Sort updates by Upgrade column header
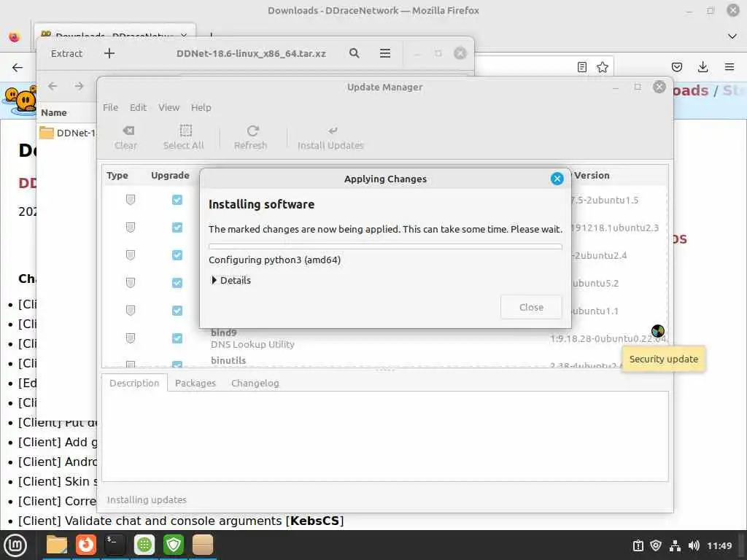 (x=170, y=175)
